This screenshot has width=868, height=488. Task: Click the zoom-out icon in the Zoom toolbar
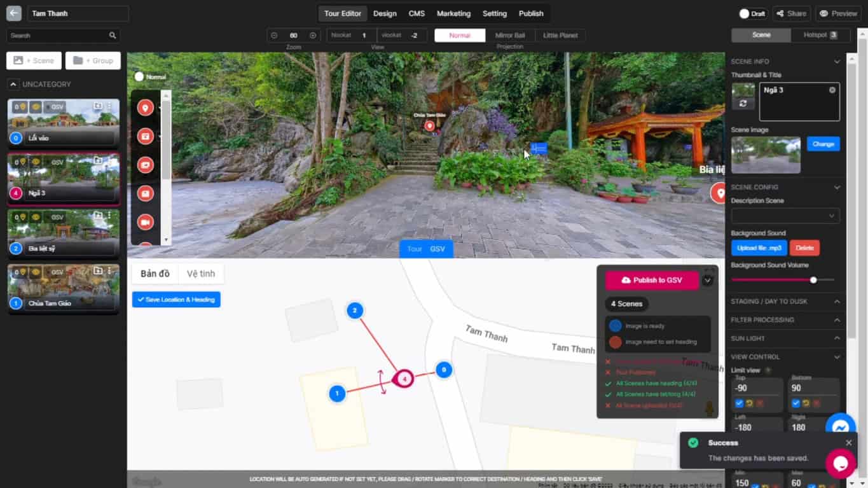(274, 35)
